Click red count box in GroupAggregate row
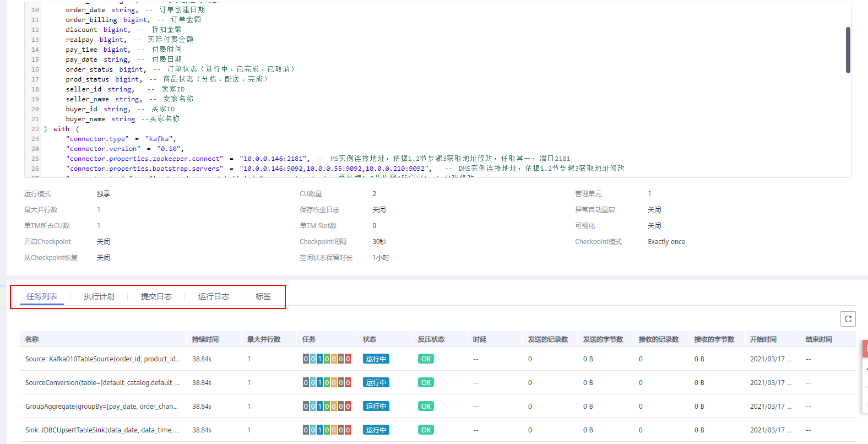868x444 pixels. (348, 407)
